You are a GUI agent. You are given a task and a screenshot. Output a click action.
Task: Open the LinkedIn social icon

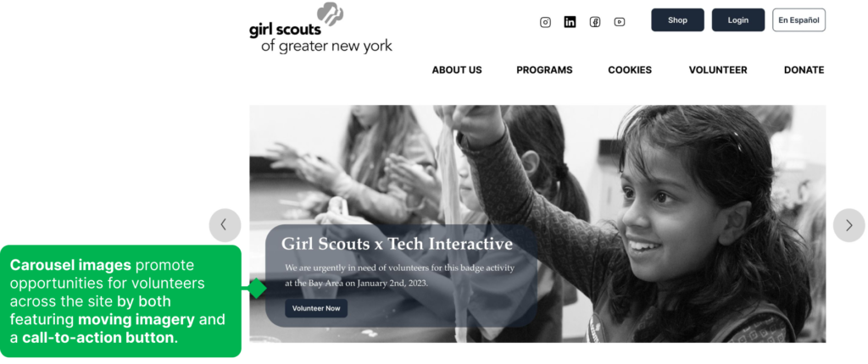pyautogui.click(x=570, y=22)
